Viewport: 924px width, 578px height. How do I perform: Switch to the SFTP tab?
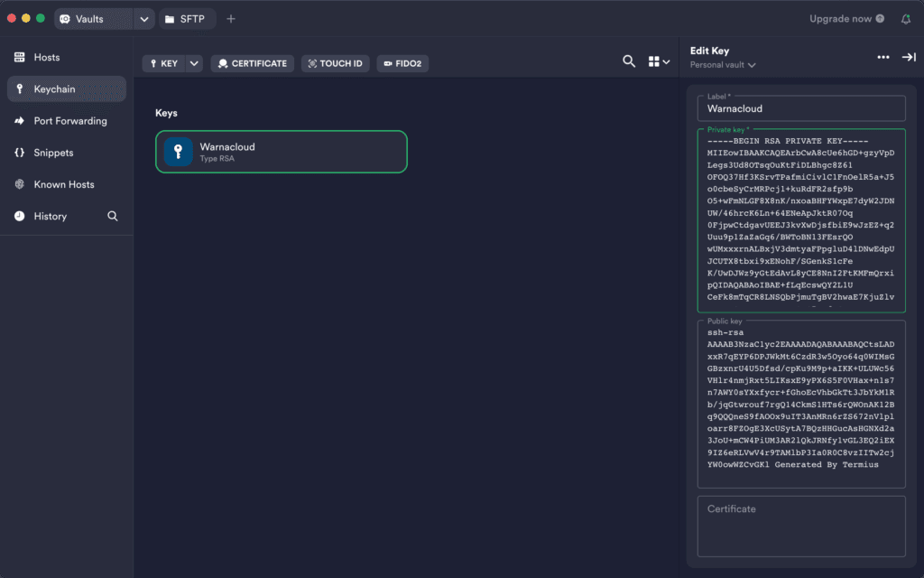point(188,19)
